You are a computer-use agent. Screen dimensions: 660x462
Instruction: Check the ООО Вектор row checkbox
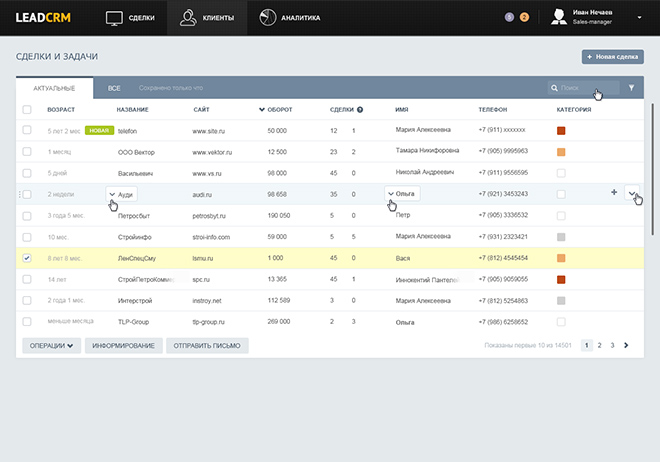click(27, 152)
